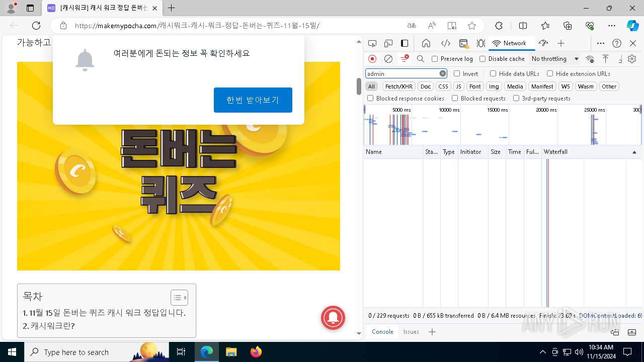Check Hide data URLs
The image size is (644, 362).
(x=493, y=73)
